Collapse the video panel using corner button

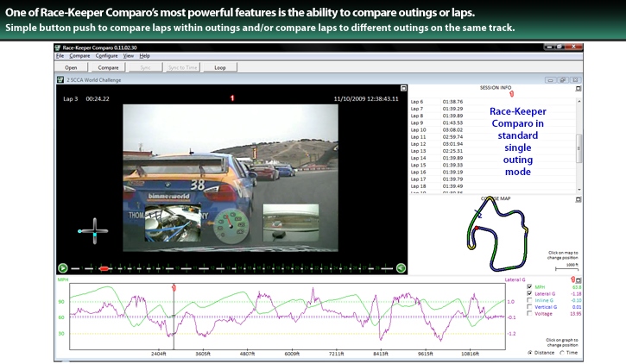(402, 89)
